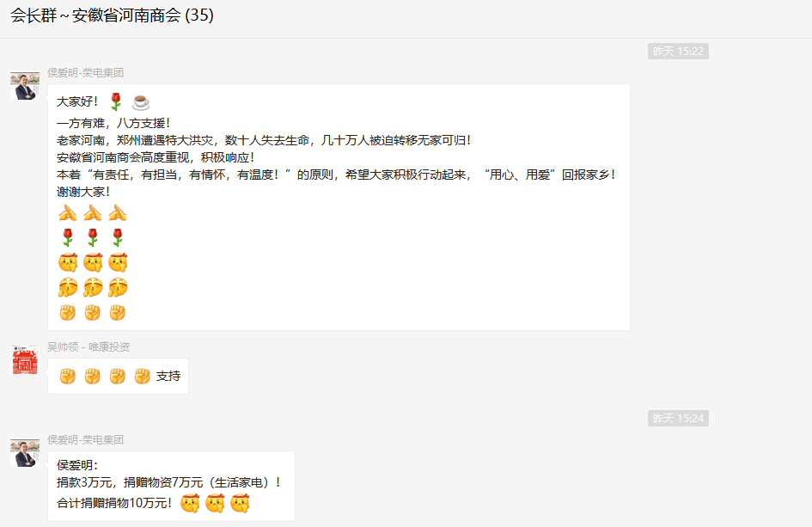The height and width of the screenshot is (527, 812).
Task: Click 吴帅领's red avatar
Action: 25,360
